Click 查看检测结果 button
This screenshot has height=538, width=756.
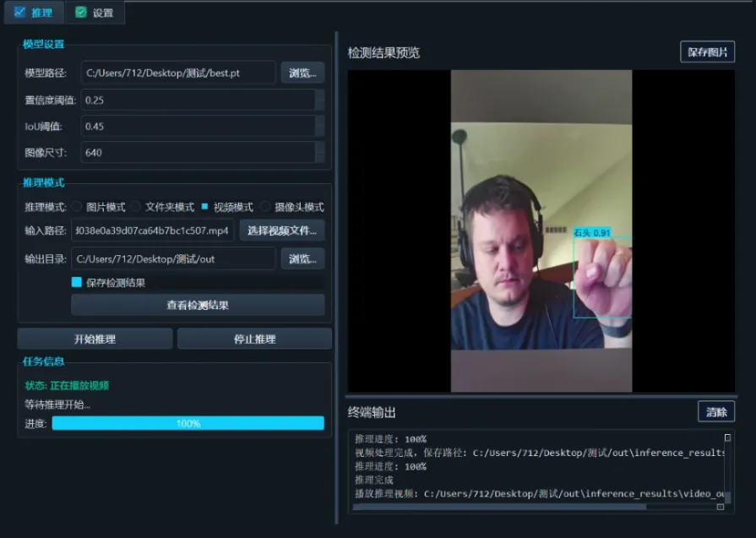(198, 305)
